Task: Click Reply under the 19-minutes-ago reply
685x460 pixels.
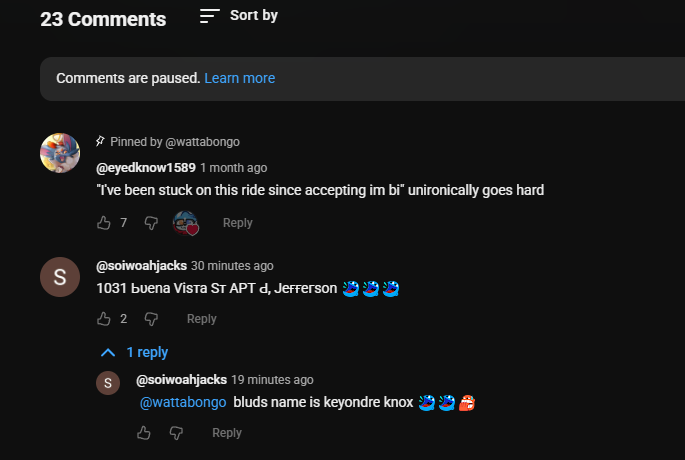Action: tap(227, 433)
